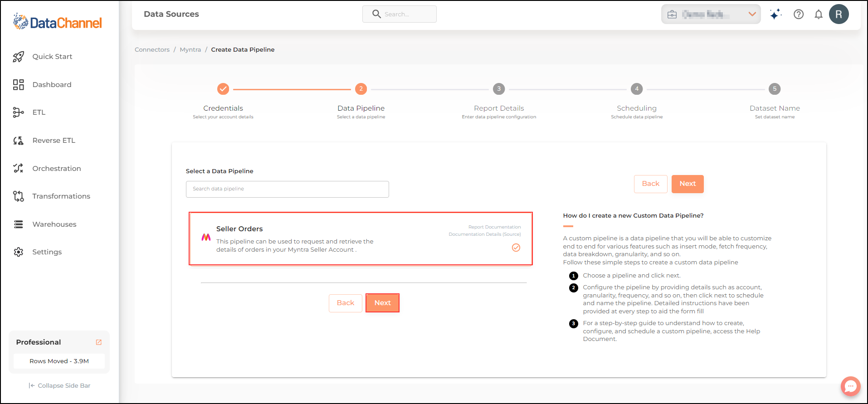Go to Dashboard in sidebar
This screenshot has height=404, width=868.
(x=52, y=85)
